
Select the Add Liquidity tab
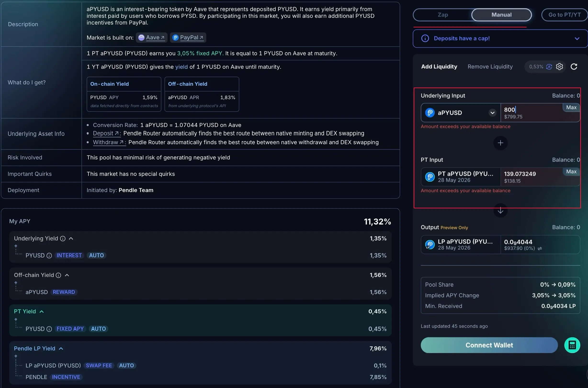click(x=439, y=67)
